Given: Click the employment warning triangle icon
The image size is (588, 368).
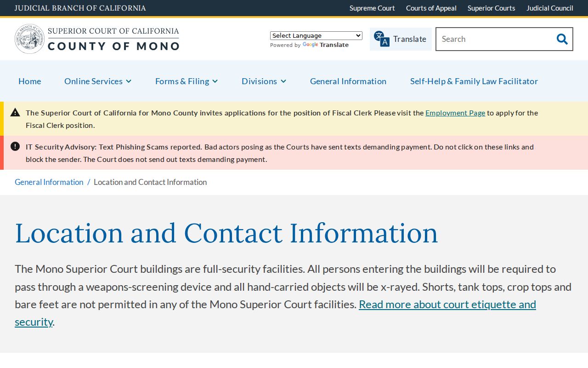Looking at the screenshot, I should (15, 112).
